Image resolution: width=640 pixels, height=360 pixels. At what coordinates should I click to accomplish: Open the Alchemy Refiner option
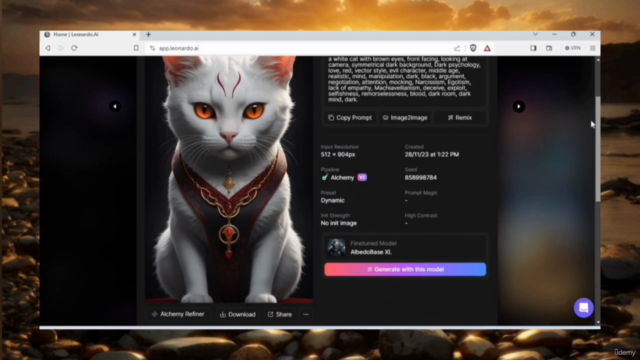pyautogui.click(x=178, y=314)
